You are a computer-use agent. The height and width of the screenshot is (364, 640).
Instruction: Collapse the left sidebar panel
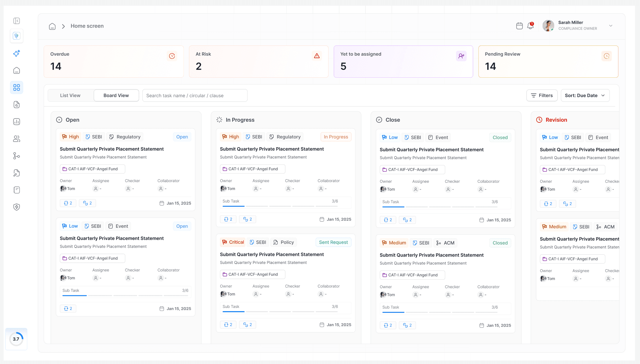[x=17, y=21]
